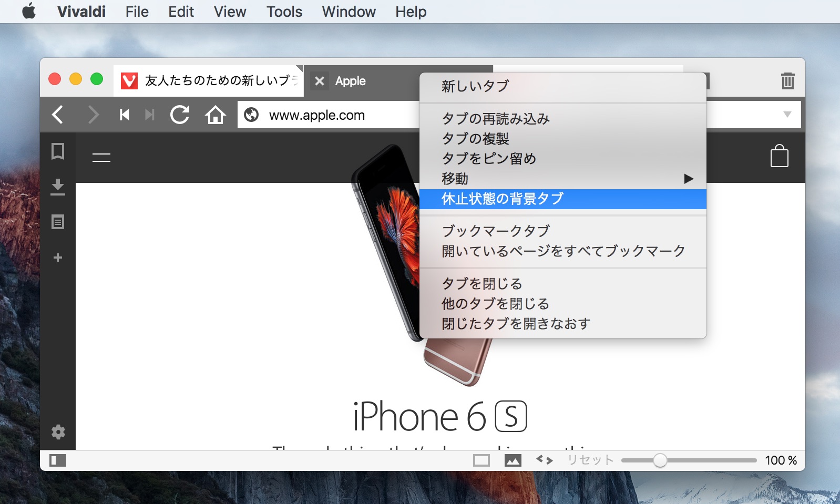Choose ブックマークタブ menu entry

coord(563,231)
